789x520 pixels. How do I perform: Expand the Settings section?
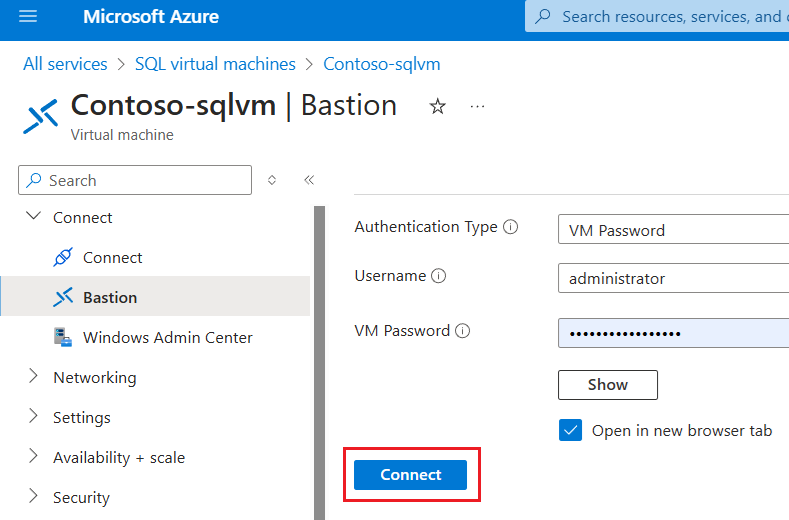[x=33, y=417]
